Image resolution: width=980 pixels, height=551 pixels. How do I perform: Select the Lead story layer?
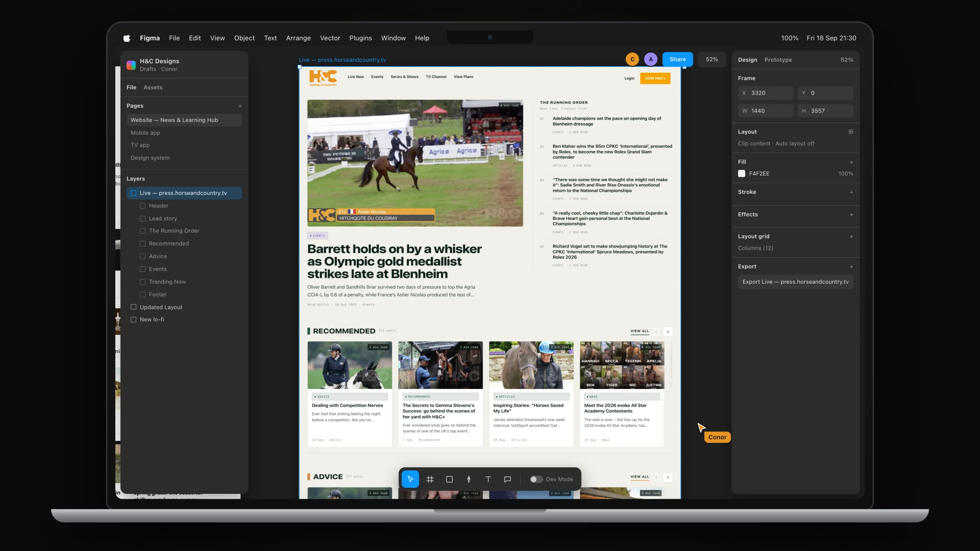tap(184, 218)
